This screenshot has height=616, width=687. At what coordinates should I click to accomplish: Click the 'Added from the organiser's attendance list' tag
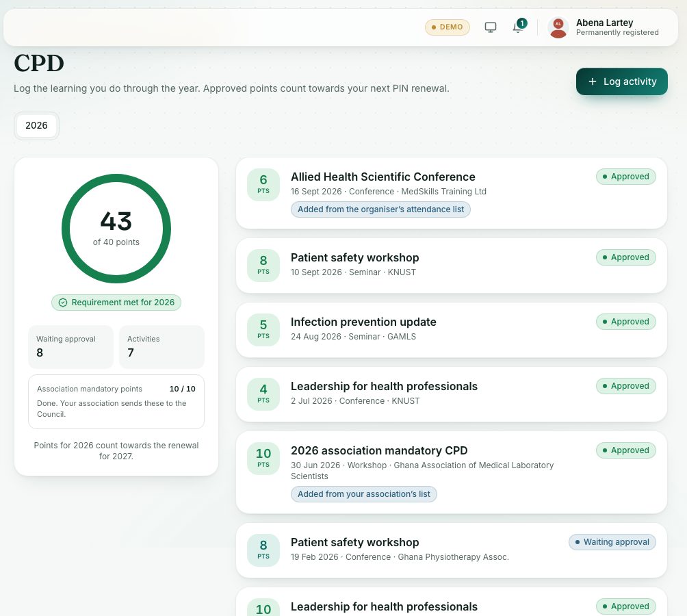point(380,209)
